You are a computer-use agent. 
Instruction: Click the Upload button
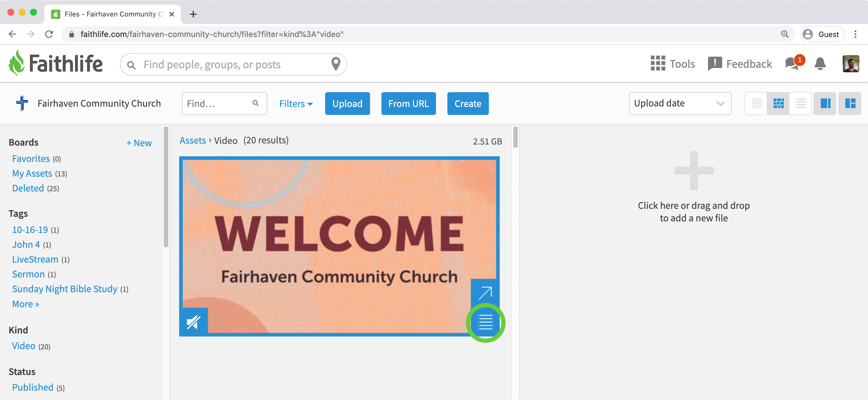tap(348, 104)
